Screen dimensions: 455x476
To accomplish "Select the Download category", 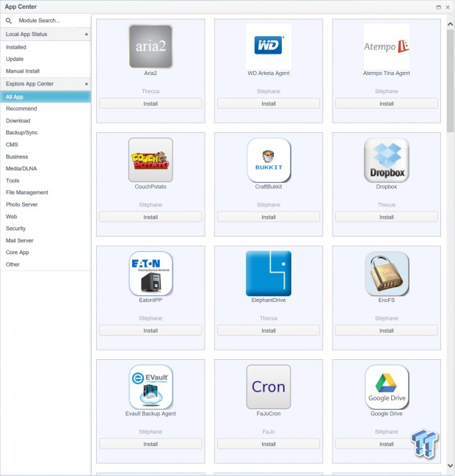I will pyautogui.click(x=18, y=120).
